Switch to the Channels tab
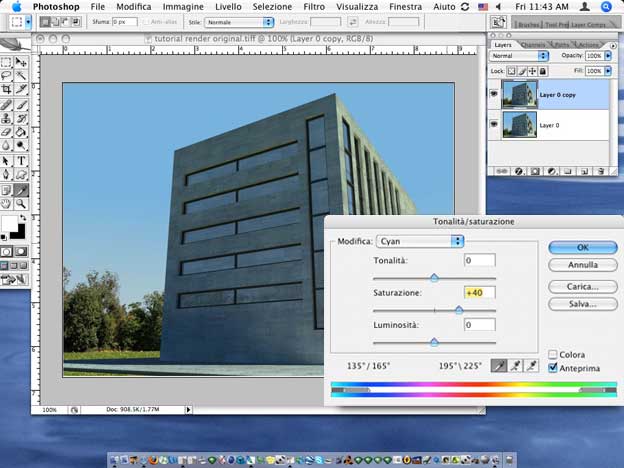The height and width of the screenshot is (468, 624). click(534, 44)
